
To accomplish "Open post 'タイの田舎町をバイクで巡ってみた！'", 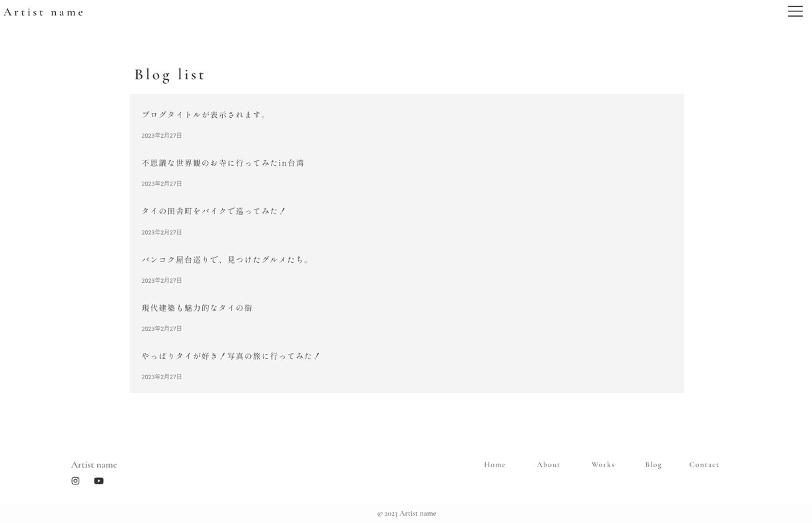I will [214, 211].
